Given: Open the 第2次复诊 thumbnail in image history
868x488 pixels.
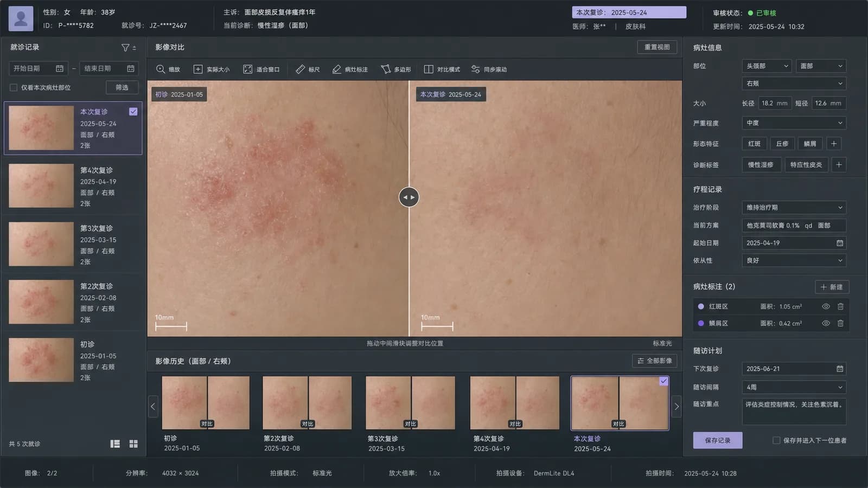Looking at the screenshot, I should [x=307, y=403].
